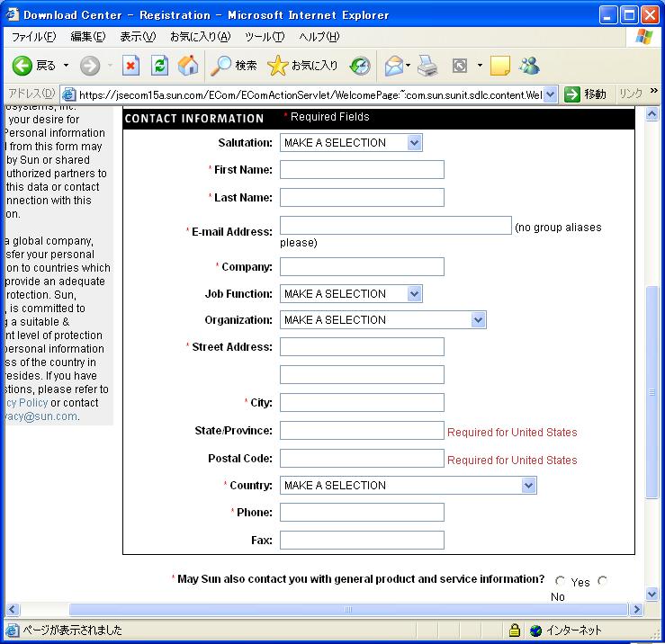Click the gray Edit toolbar icon

tap(460, 66)
